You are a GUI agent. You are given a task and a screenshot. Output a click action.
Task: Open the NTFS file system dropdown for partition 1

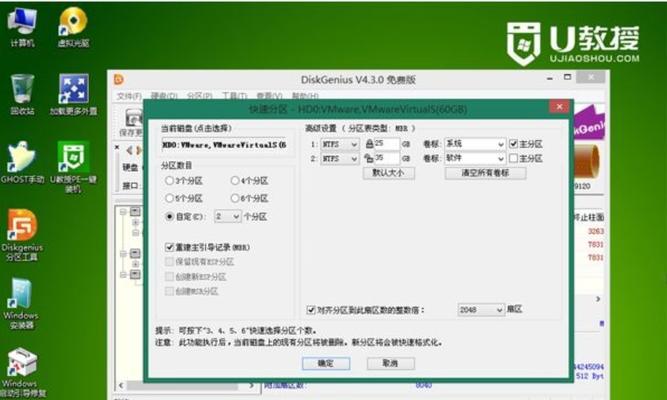point(340,144)
